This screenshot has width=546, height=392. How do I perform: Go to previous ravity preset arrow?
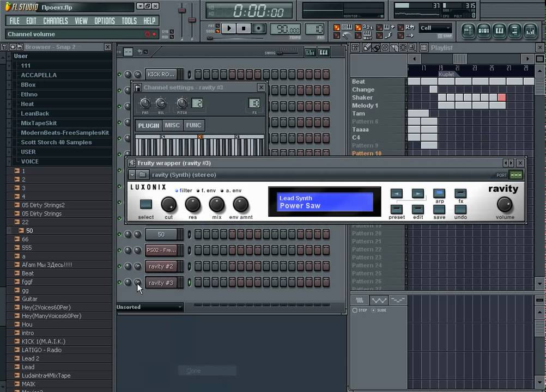[397, 193]
